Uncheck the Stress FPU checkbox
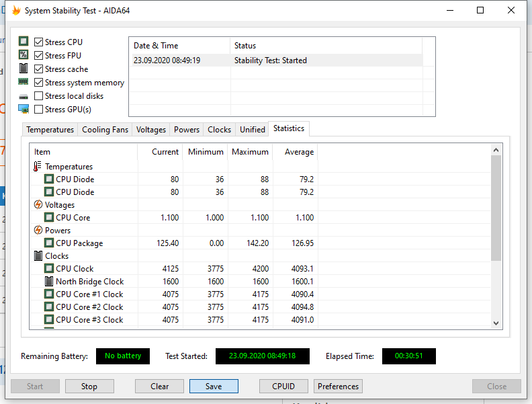 point(39,55)
